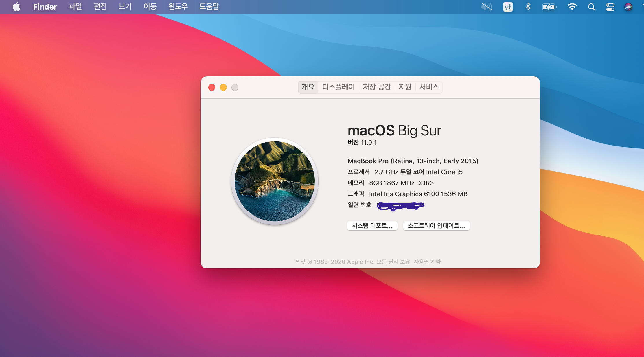Click the muted volume icon
The height and width of the screenshot is (357, 644).
click(x=487, y=7)
